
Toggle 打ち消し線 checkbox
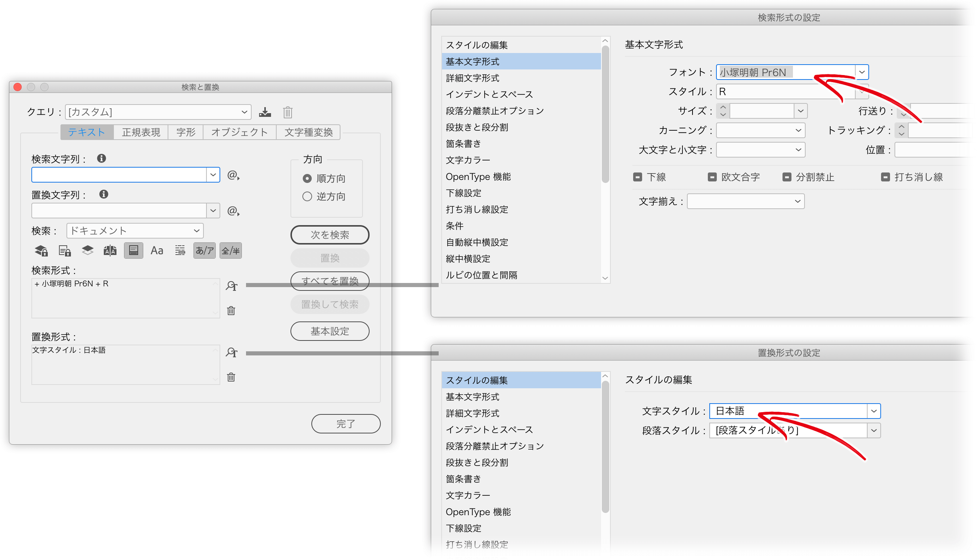(885, 177)
